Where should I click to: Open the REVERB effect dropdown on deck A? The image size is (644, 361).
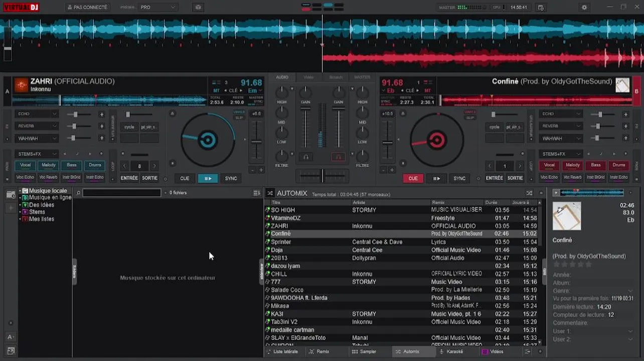37,126
